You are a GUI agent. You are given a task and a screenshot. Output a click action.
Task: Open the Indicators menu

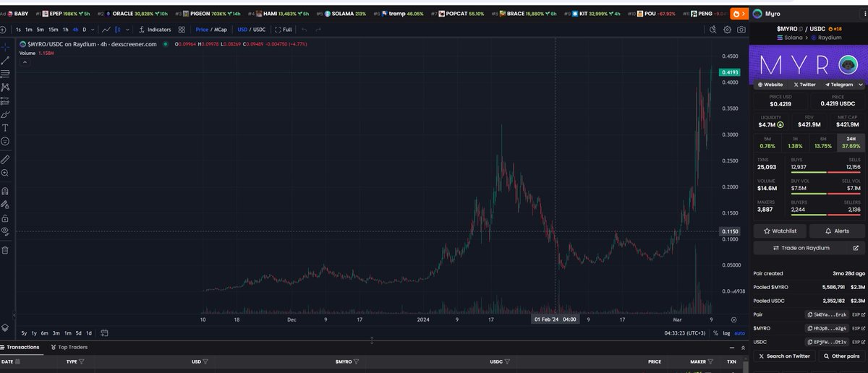pyautogui.click(x=154, y=30)
